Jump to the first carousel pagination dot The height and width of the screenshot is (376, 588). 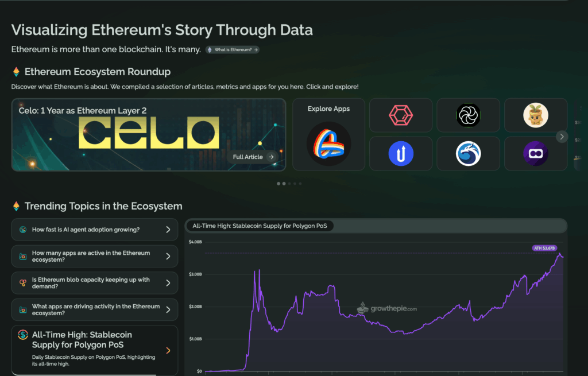click(x=278, y=184)
